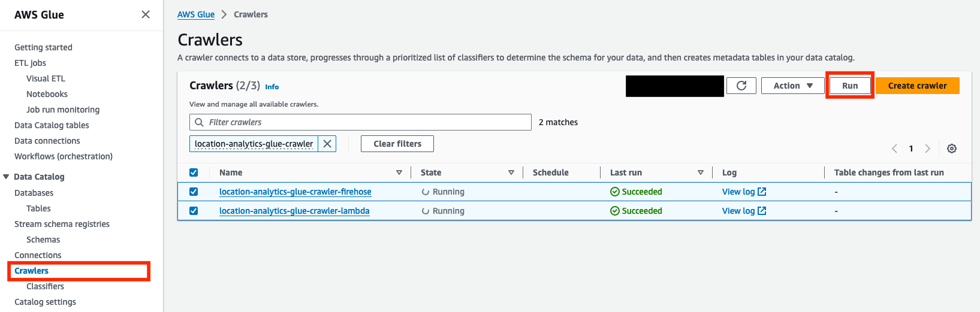Go to previous page of crawlers
Screen dimensions: 980x312
(894, 149)
